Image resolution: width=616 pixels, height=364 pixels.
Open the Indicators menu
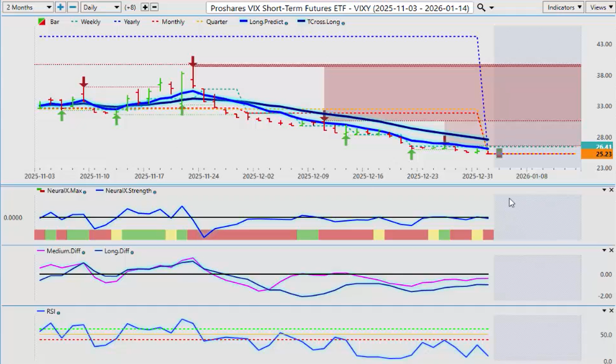point(562,7)
